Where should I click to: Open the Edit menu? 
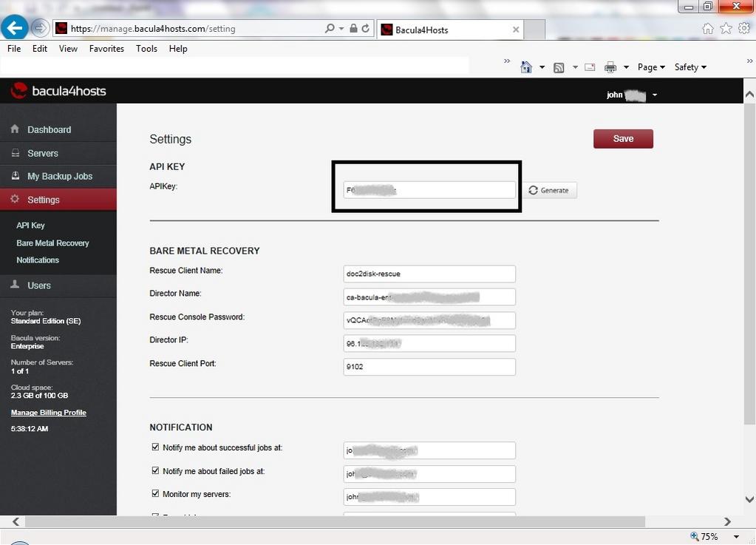(39, 49)
